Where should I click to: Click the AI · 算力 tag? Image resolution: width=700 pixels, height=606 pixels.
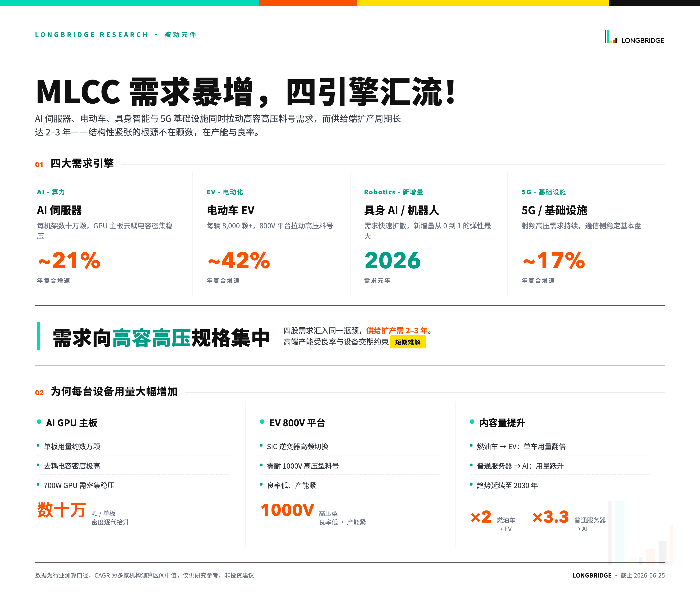pyautogui.click(x=51, y=192)
